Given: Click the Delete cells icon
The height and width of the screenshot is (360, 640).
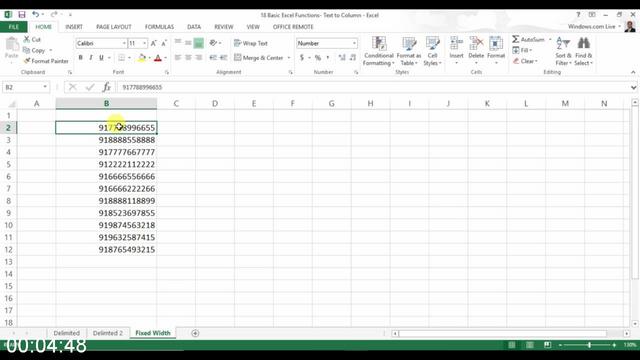Looking at the screenshot, I should (476, 43).
